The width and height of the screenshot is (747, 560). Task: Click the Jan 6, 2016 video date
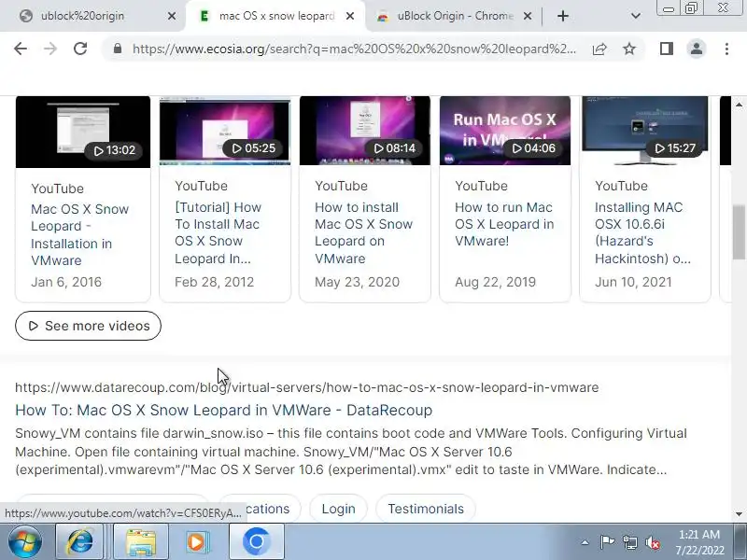point(66,282)
